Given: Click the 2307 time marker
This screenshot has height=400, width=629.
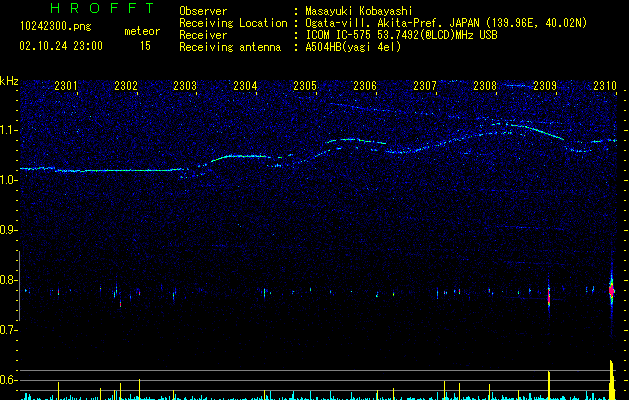Looking at the screenshot, I should click(x=425, y=86).
